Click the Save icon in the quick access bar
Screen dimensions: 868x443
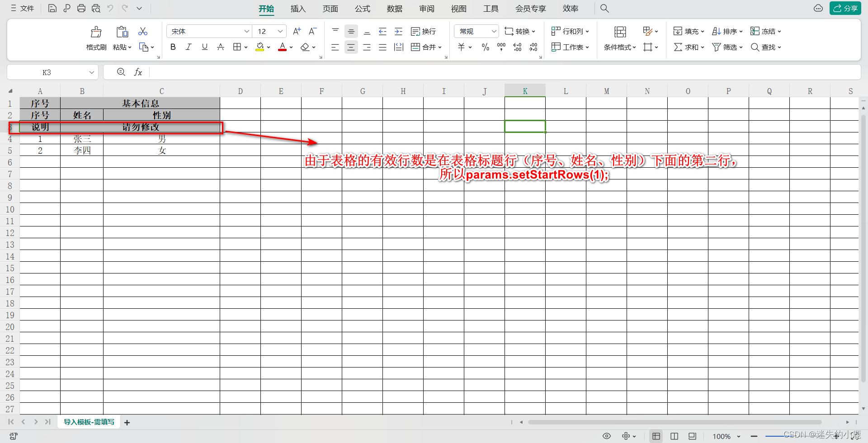click(x=52, y=8)
